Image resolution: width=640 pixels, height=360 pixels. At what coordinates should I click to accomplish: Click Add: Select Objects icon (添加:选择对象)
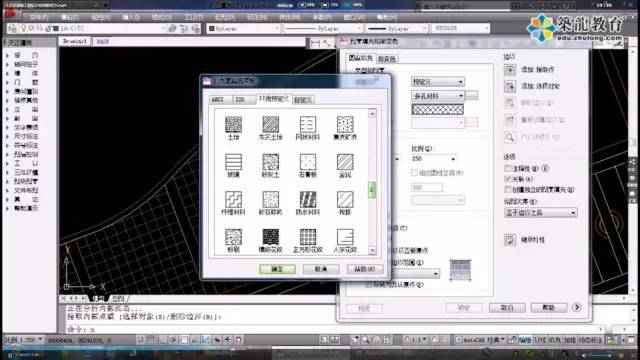click(x=510, y=86)
